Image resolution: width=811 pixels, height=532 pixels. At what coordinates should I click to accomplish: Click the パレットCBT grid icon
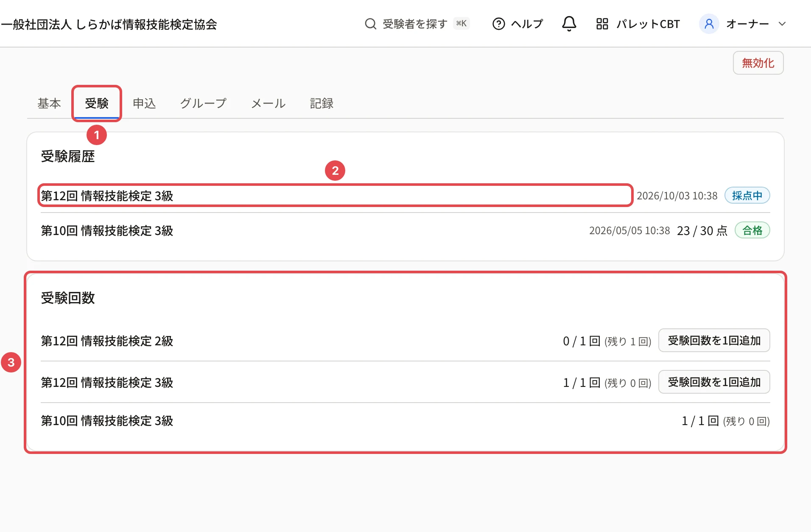[602, 24]
